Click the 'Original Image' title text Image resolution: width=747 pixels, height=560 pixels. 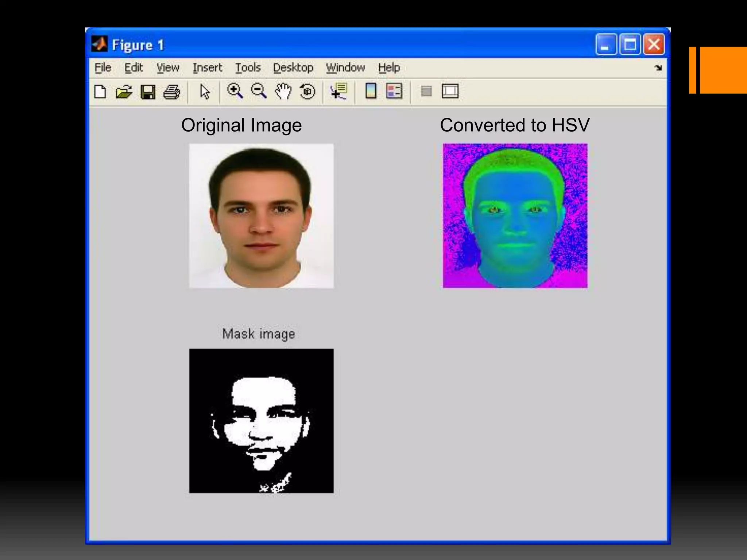(x=241, y=125)
